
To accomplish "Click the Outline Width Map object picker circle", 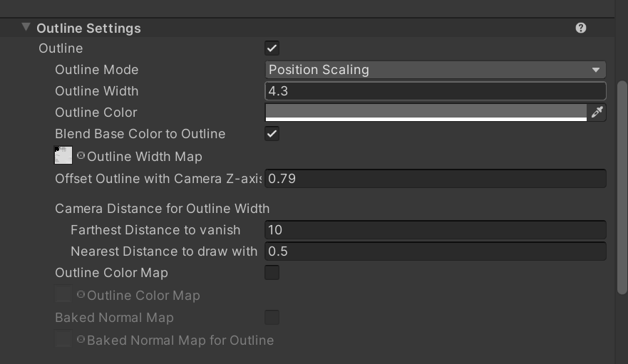I will point(81,156).
